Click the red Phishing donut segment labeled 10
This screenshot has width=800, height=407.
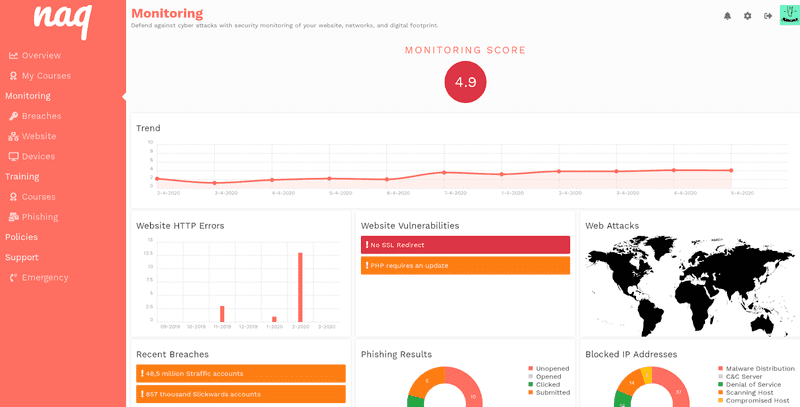point(469,388)
